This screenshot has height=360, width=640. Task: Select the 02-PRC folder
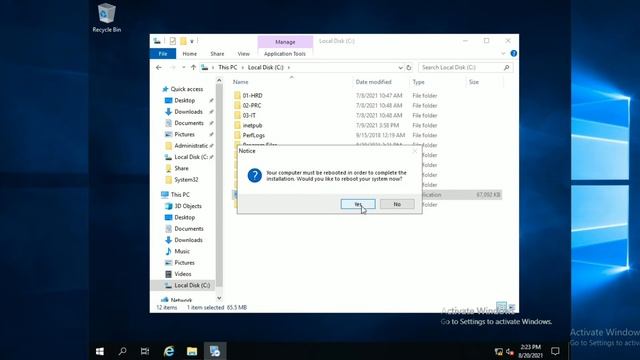click(x=252, y=105)
